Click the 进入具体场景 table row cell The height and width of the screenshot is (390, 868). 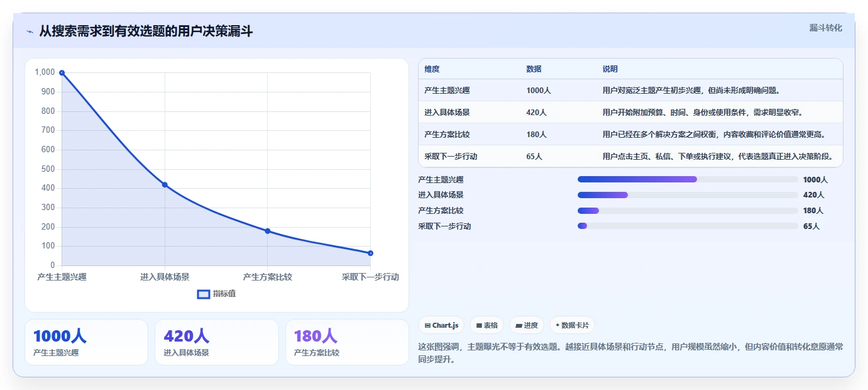tap(447, 113)
